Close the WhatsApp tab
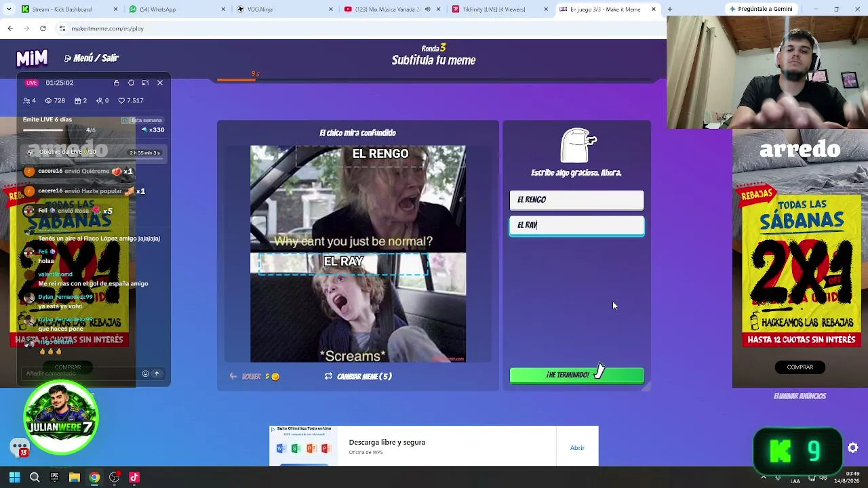This screenshot has height=488, width=868. [223, 9]
